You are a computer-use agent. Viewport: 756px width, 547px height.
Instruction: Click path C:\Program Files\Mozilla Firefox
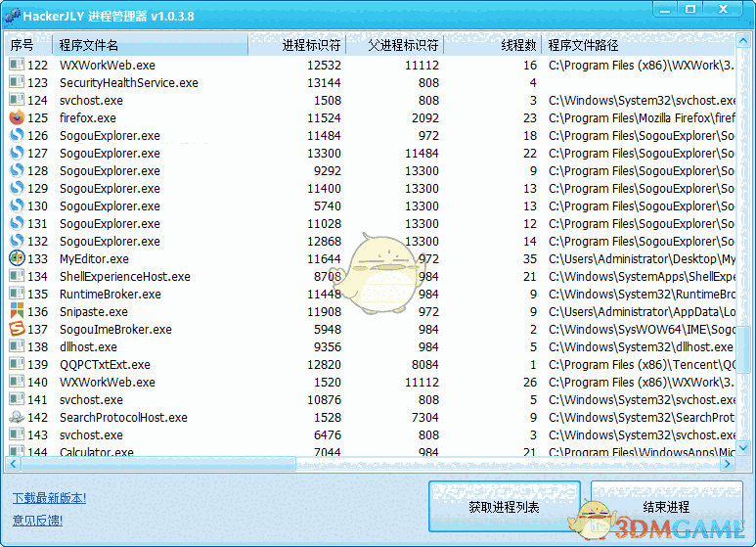(642, 118)
